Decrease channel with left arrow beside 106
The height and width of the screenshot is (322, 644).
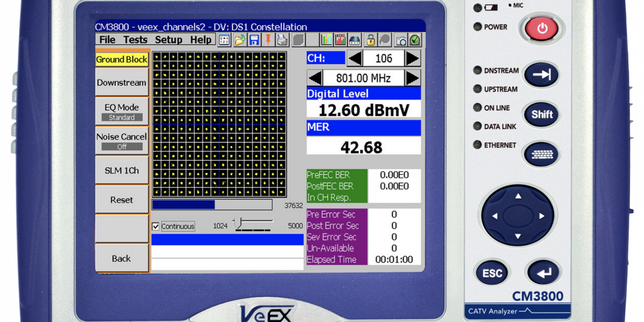[355, 58]
